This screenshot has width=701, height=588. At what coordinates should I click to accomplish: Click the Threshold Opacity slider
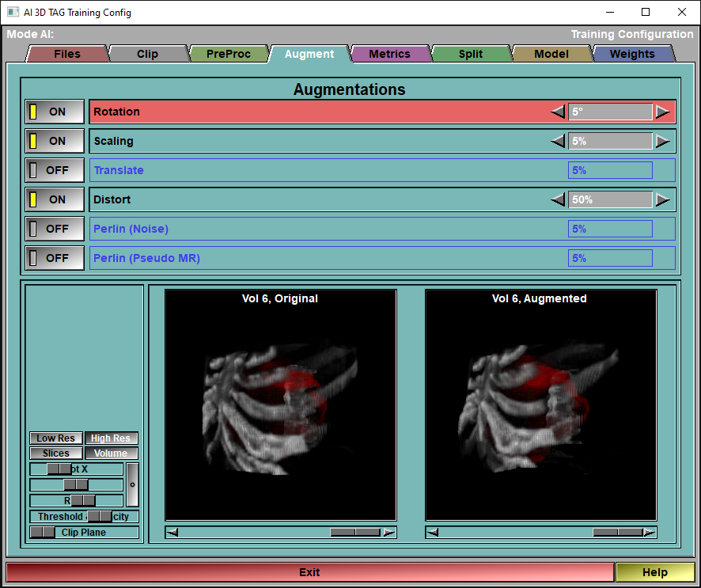point(84,517)
